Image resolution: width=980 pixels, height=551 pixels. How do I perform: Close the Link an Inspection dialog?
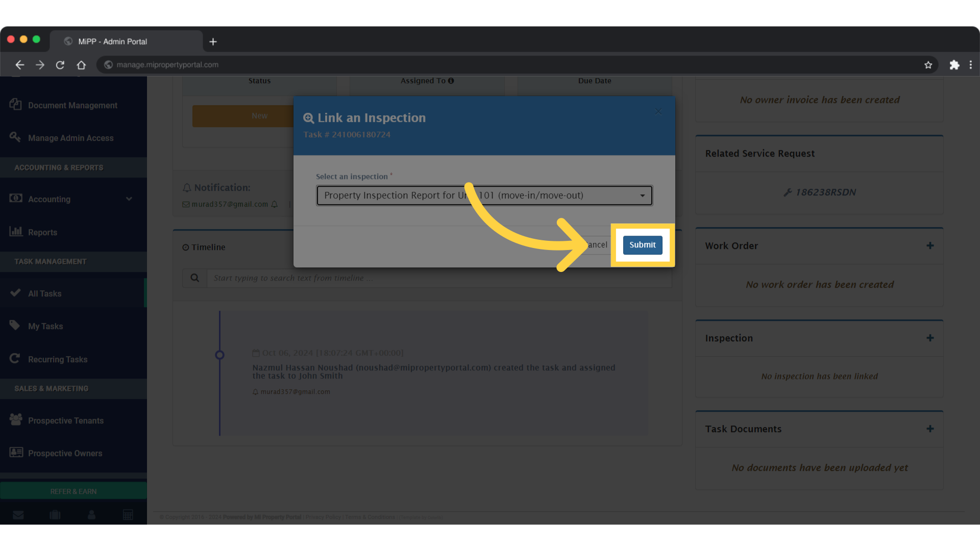pyautogui.click(x=658, y=111)
